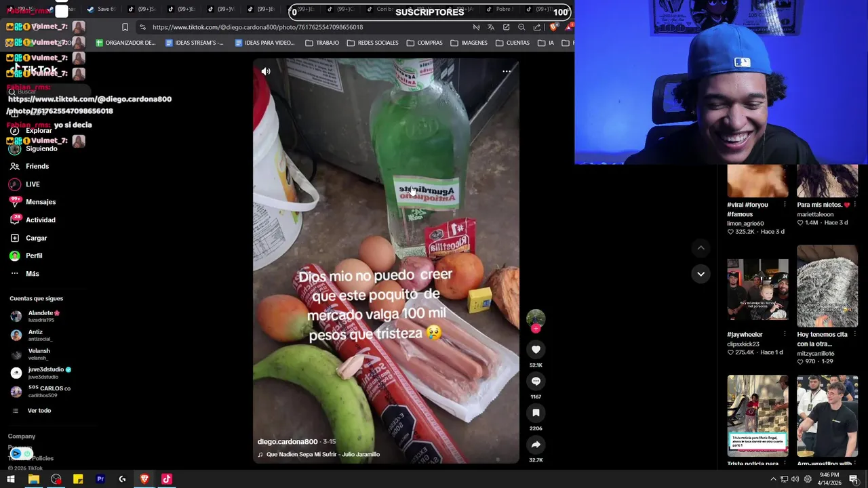The height and width of the screenshot is (488, 868).
Task: Open diego.cardona800 creator profile link
Action: [x=287, y=442]
